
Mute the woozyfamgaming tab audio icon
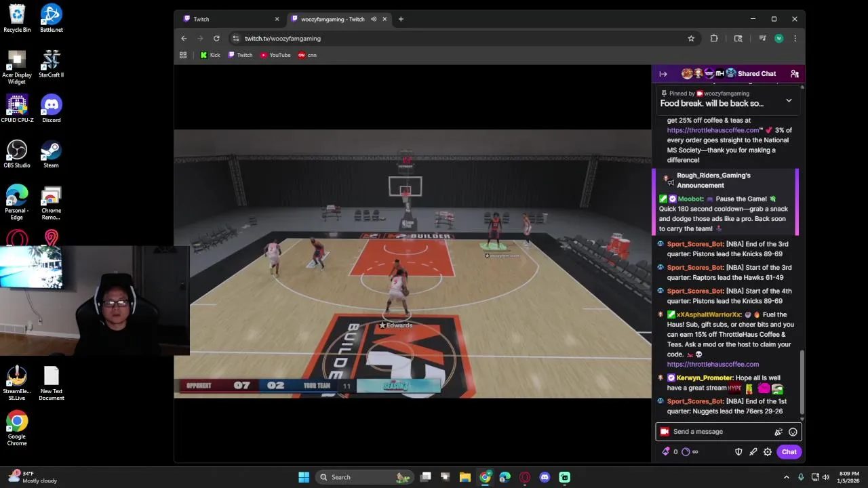(373, 19)
